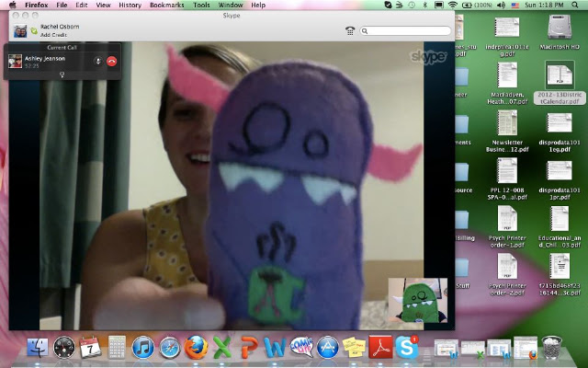Open the Skype dial pad phone icon

click(350, 30)
